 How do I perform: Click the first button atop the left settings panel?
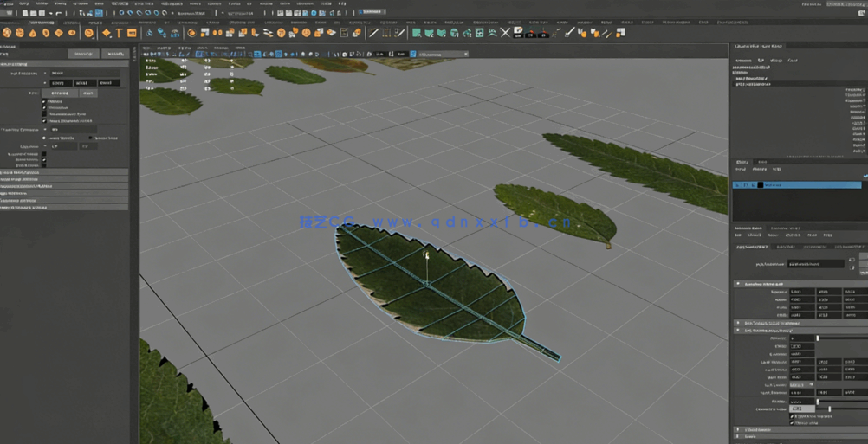point(83,54)
